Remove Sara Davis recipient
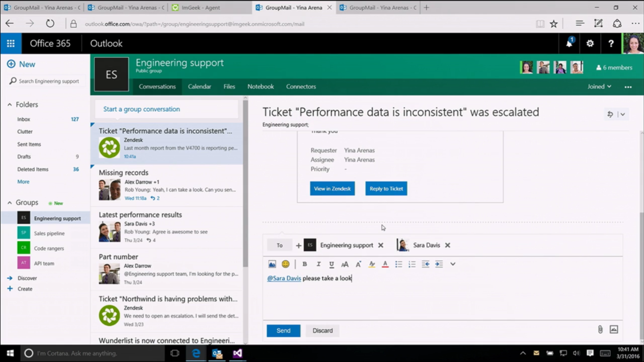 (447, 245)
